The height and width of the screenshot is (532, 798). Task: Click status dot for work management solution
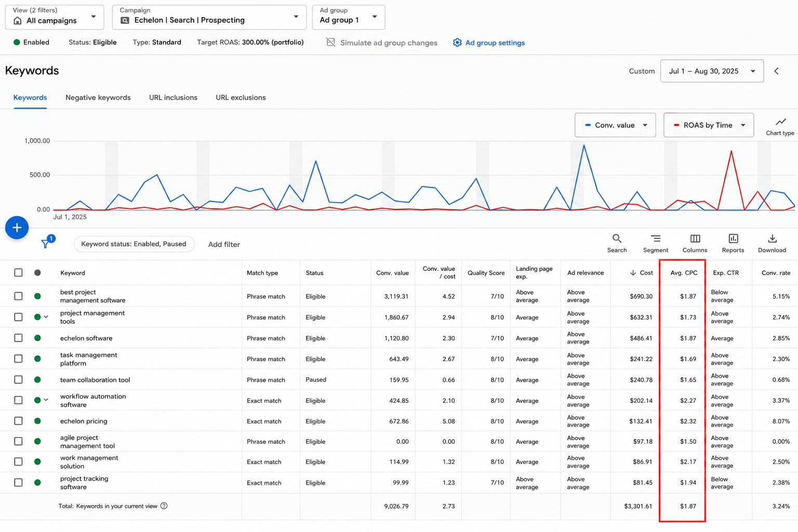click(x=37, y=462)
